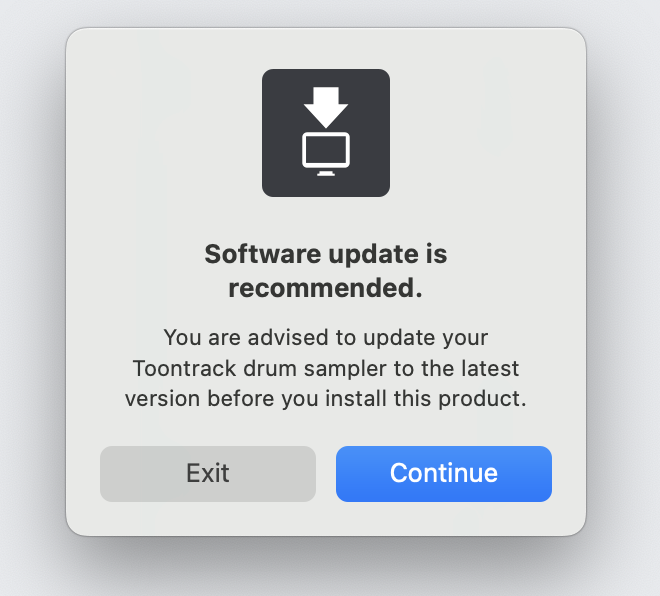Image resolution: width=660 pixels, height=596 pixels.
Task: Click the Continue button
Action: click(x=443, y=473)
